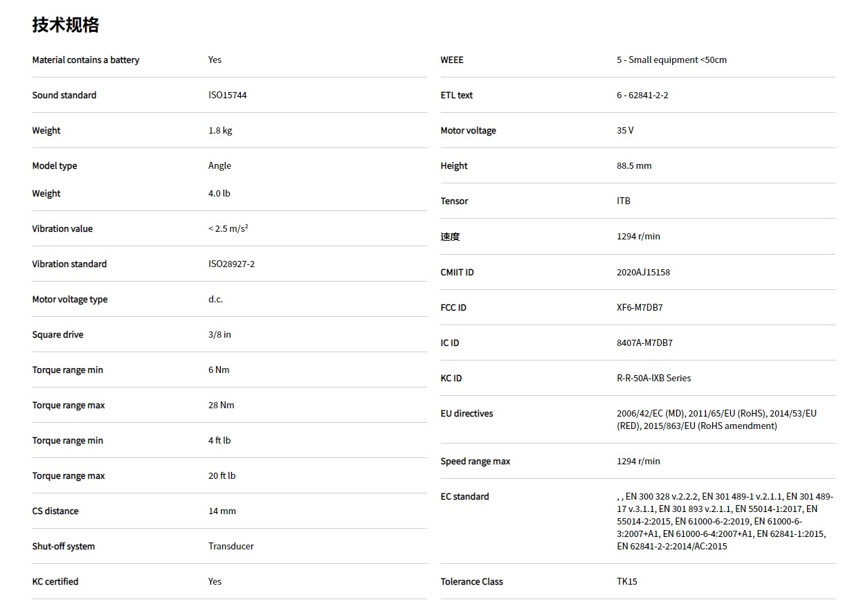This screenshot has height=602, width=868.
Task: Click the Shut-off system value Transducer
Action: [x=230, y=546]
